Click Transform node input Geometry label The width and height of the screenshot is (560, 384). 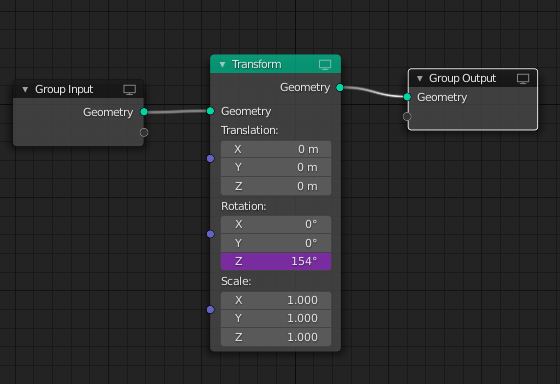pyautogui.click(x=246, y=111)
